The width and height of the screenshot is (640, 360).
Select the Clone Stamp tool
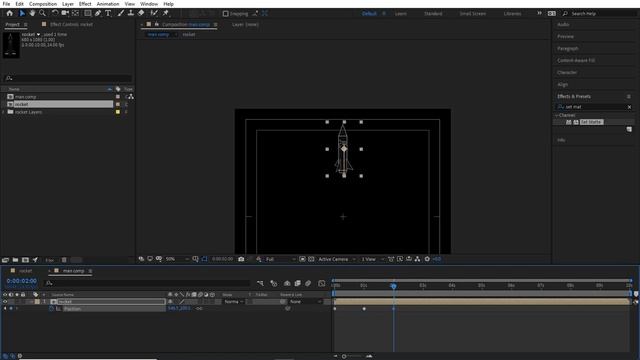131,13
